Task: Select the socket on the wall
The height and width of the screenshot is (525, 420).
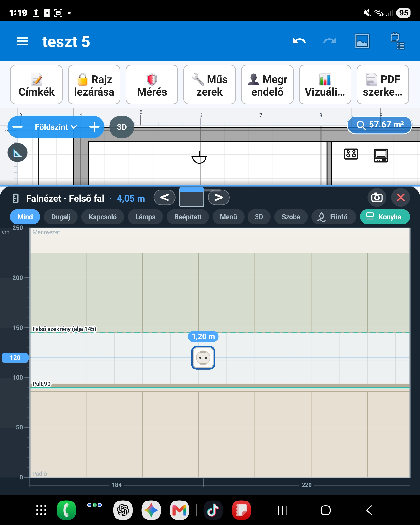Action: 203,357
